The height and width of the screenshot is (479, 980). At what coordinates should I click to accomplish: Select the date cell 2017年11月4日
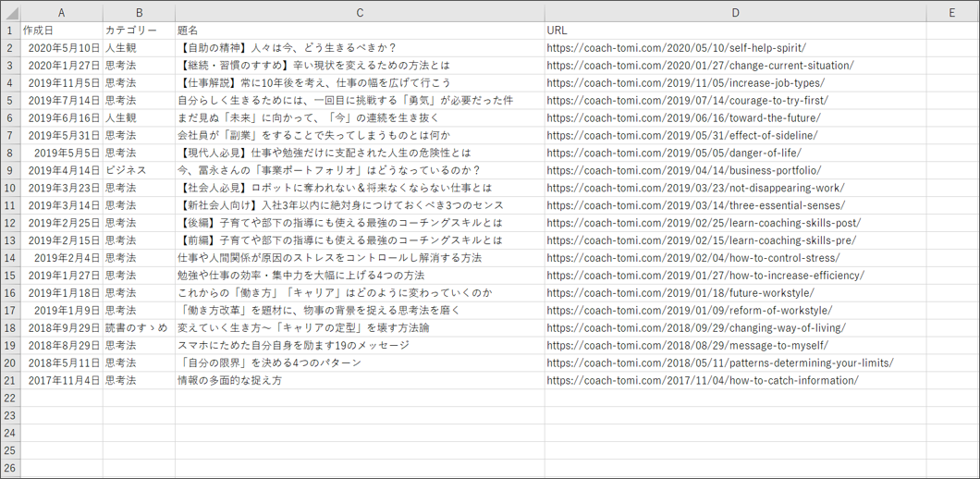tap(63, 380)
